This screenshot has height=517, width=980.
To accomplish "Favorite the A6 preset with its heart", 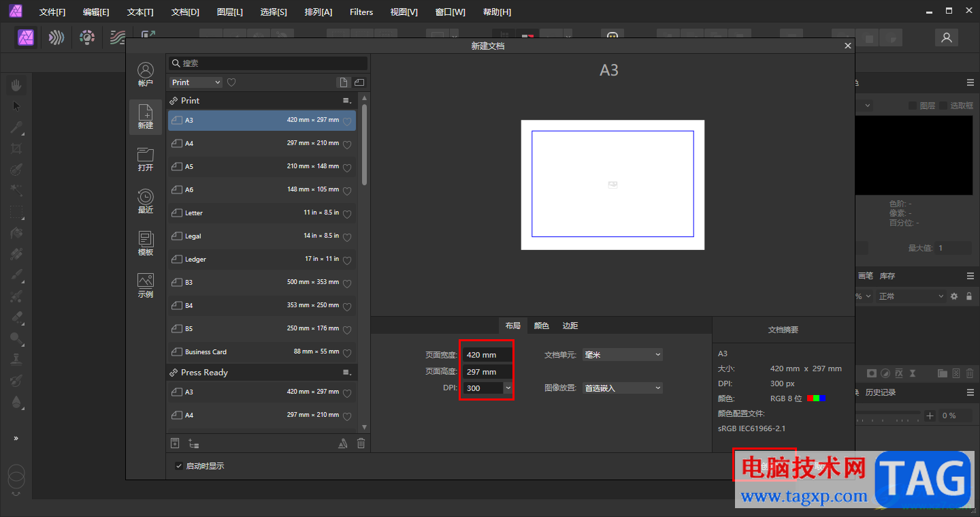I will (x=347, y=191).
